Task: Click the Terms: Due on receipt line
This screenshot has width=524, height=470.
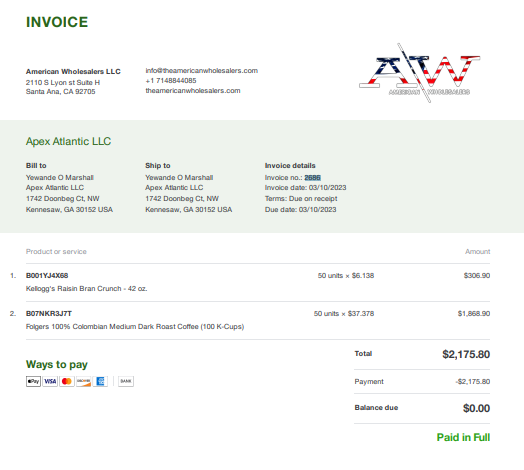Action: coord(301,199)
